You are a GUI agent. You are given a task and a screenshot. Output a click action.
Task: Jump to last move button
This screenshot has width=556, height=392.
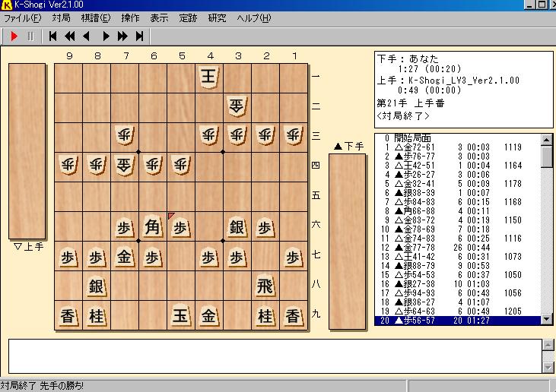(x=140, y=36)
